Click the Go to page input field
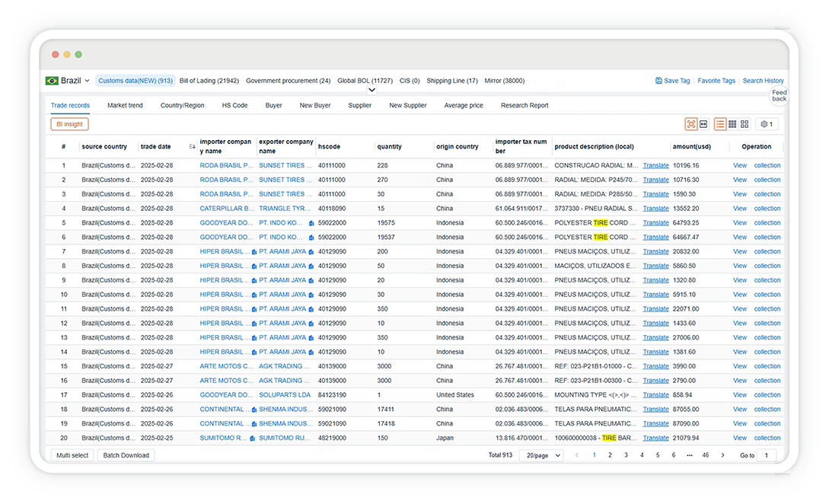This screenshot has width=829, height=504. [766, 455]
